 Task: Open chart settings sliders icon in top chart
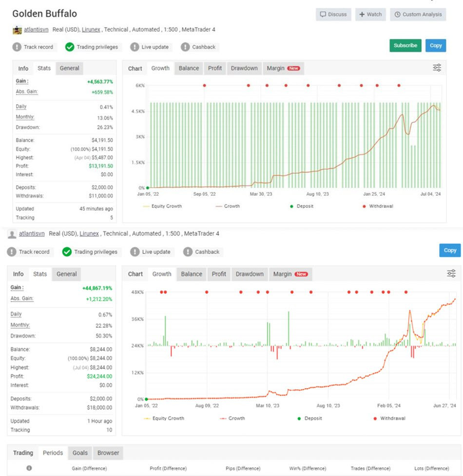[x=437, y=68]
